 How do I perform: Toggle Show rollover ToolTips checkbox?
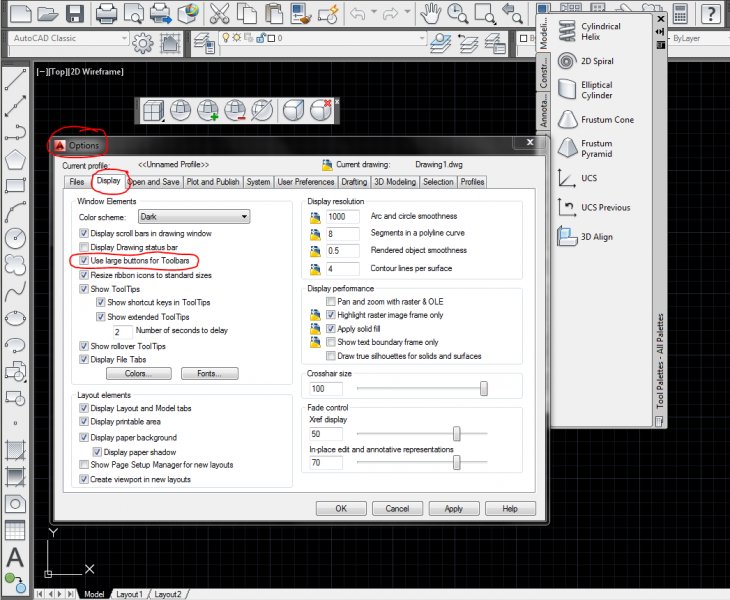[x=84, y=346]
